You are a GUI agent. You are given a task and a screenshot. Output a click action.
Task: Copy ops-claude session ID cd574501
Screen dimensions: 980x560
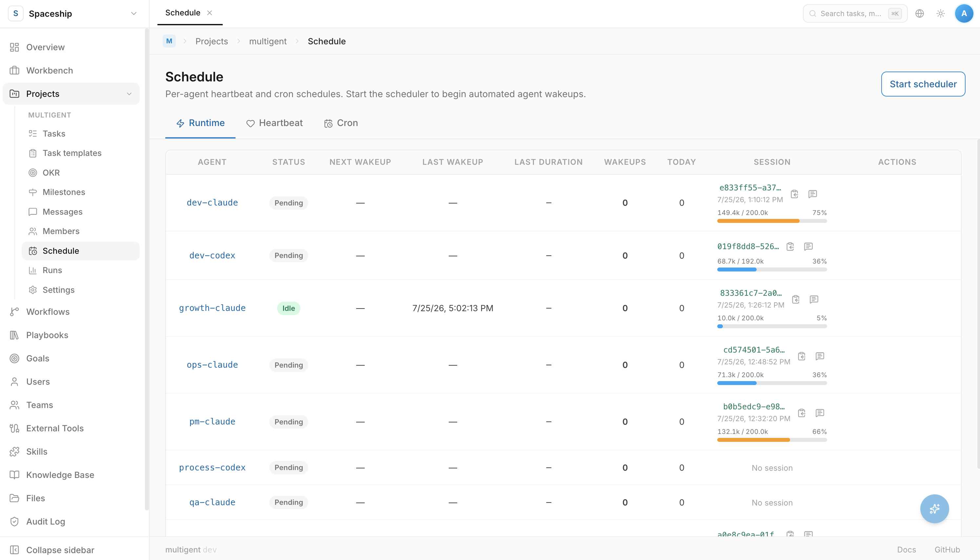(x=802, y=356)
